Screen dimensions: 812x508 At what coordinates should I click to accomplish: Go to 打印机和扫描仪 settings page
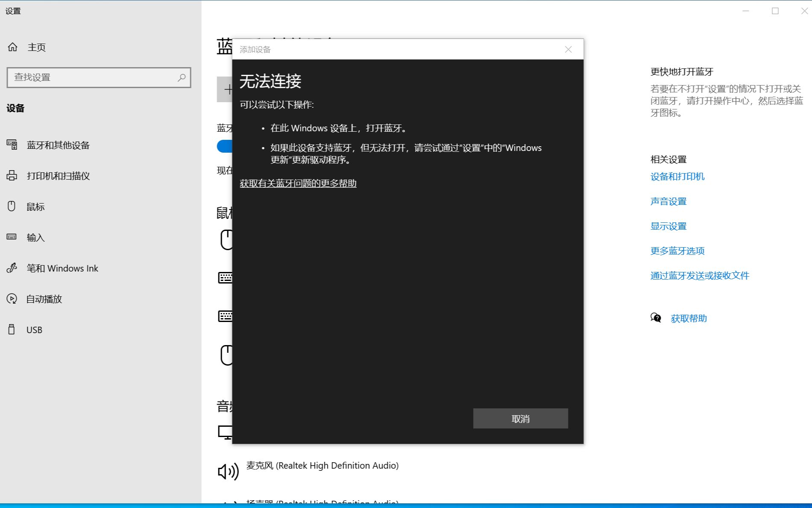[x=58, y=176]
